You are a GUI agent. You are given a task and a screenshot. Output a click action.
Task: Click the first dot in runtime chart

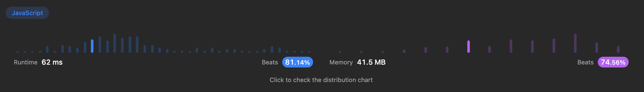[x=18, y=52]
